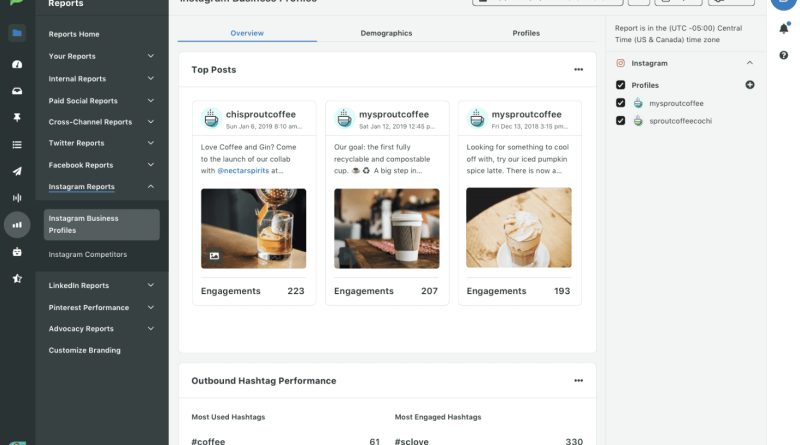Open the @nectarspirits mention link
The image size is (800, 445).
[243, 171]
